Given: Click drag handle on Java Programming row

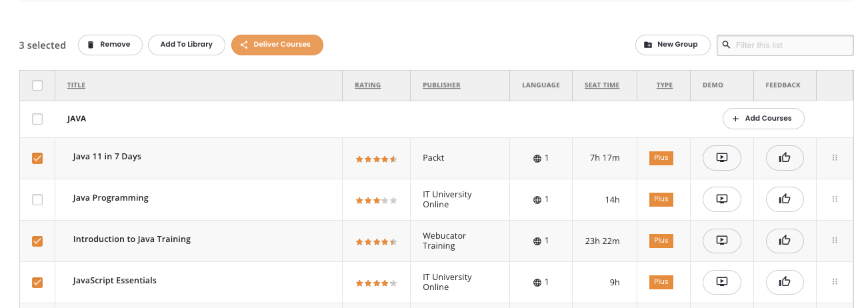Looking at the screenshot, I should [x=835, y=199].
